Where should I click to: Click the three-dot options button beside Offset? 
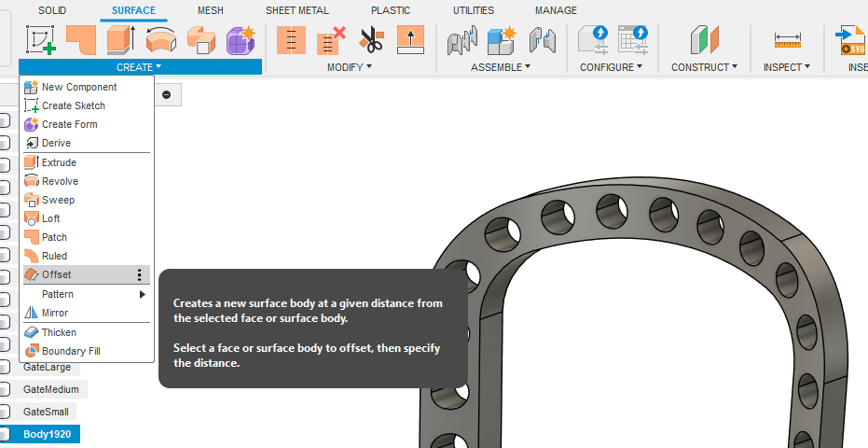[140, 274]
